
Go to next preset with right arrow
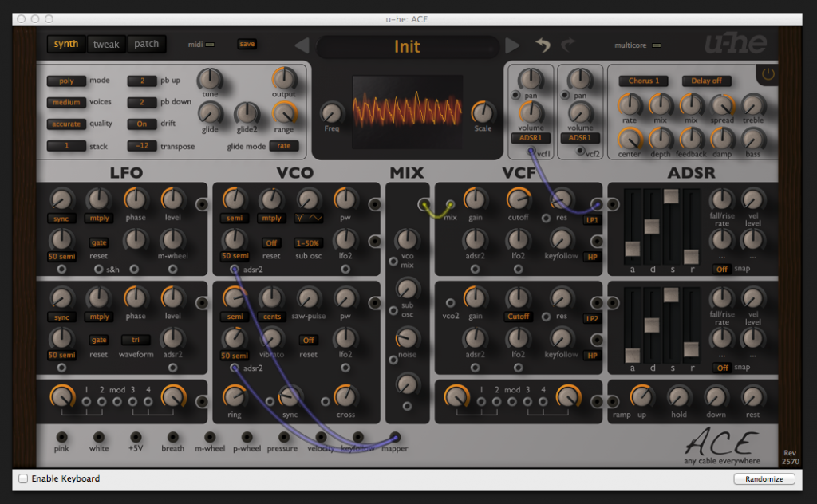(512, 45)
